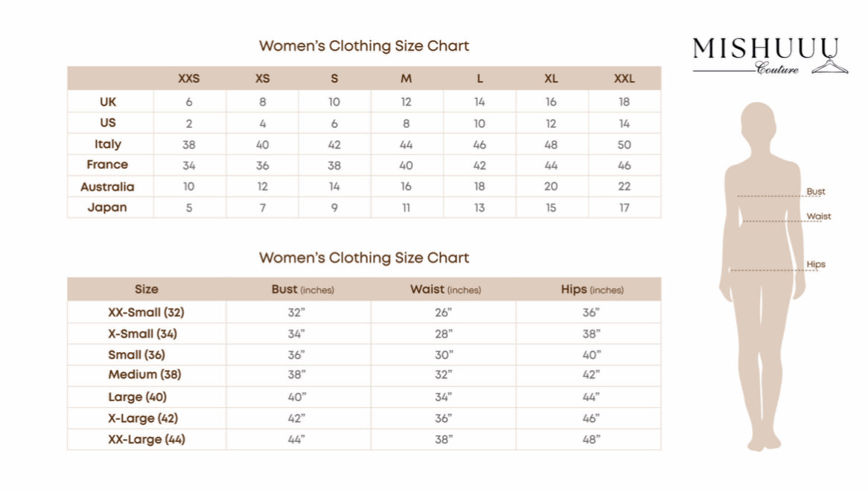
Task: Select the UK row label
Action: click(x=108, y=102)
